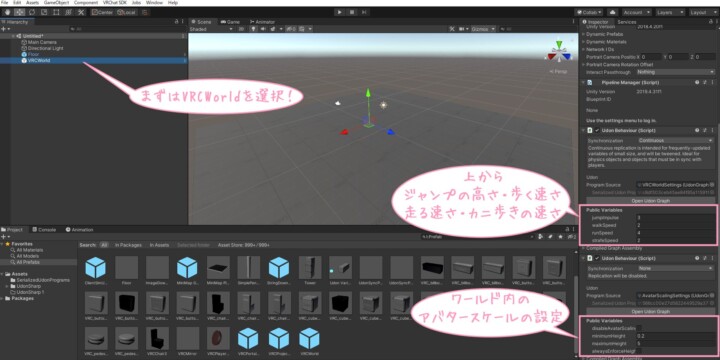The image size is (720, 360).
Task: Toggle the first Udon Behaviour enabled checkbox
Action: click(x=597, y=130)
